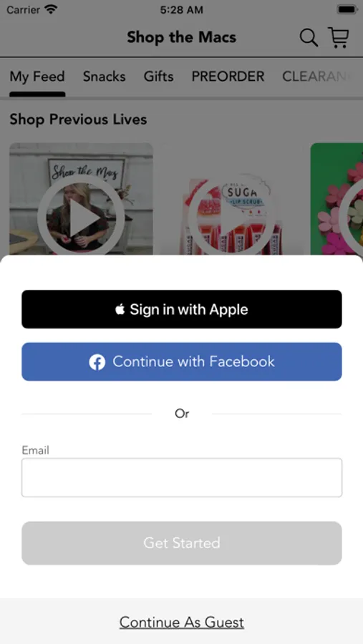
Task: Tap the Facebook logo icon
Action: pos(97,362)
